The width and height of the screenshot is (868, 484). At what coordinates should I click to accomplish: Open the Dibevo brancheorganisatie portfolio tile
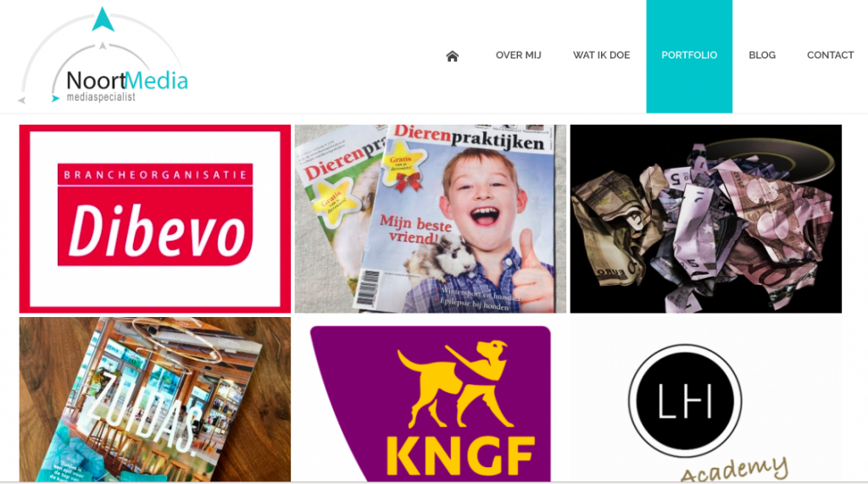(155, 219)
